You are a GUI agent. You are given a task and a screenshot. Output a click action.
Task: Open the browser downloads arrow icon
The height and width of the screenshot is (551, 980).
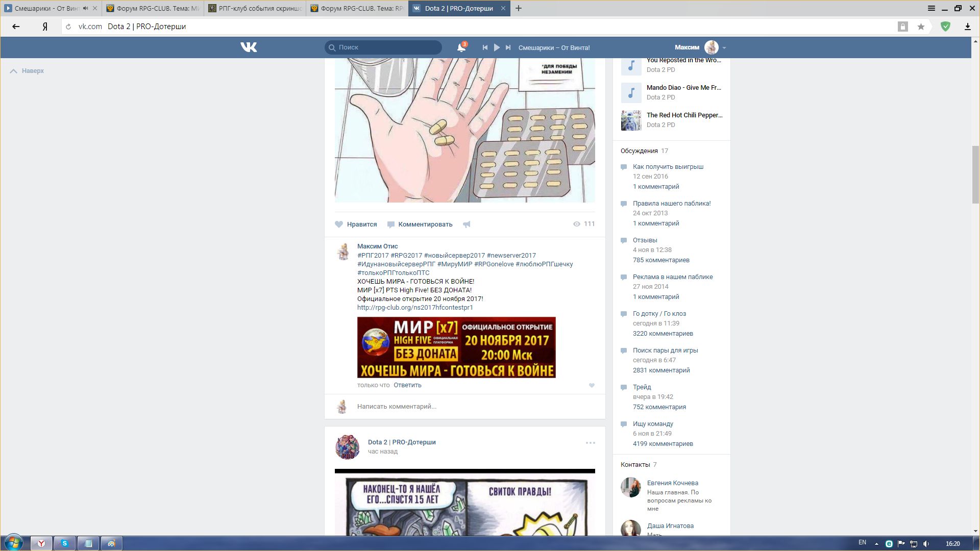[x=967, y=27]
